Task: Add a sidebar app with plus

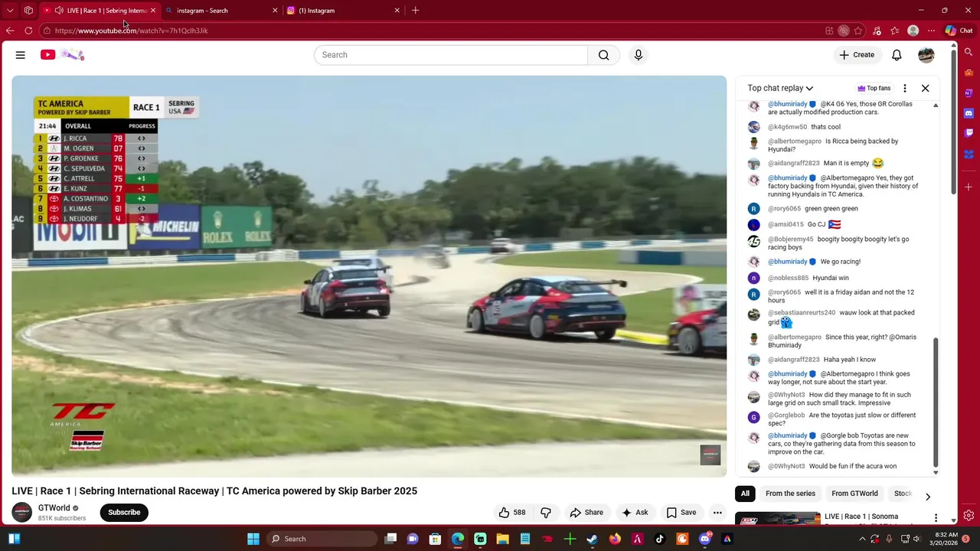Action: (x=969, y=187)
